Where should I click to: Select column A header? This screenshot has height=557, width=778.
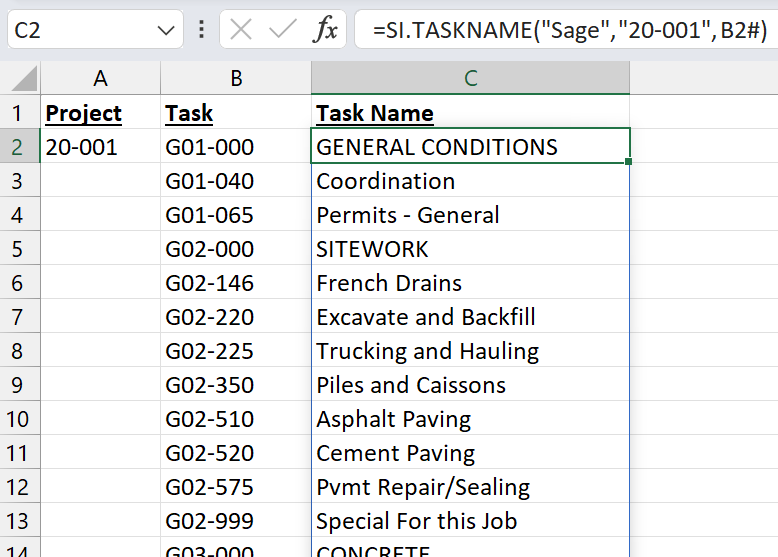(100, 79)
